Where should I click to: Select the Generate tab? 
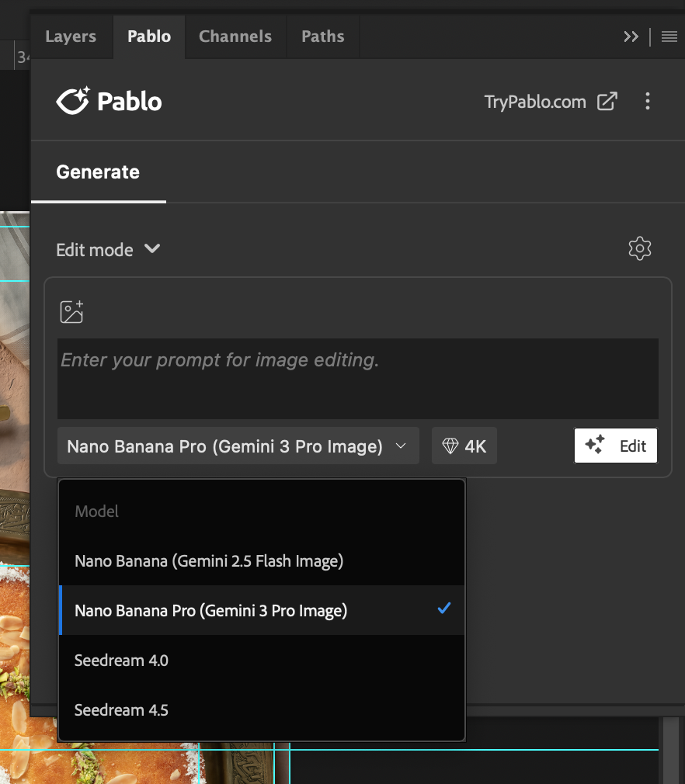pos(98,172)
